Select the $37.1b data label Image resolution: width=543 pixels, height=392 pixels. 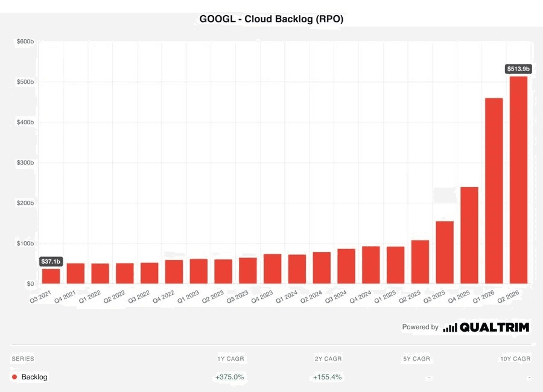[x=51, y=262]
